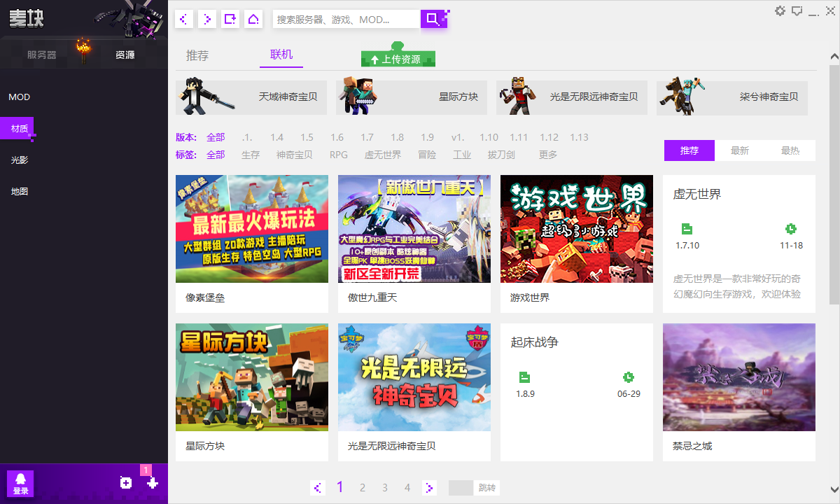The height and width of the screenshot is (504, 840).
Task: Go back with the left arrow icon
Action: pos(184,19)
